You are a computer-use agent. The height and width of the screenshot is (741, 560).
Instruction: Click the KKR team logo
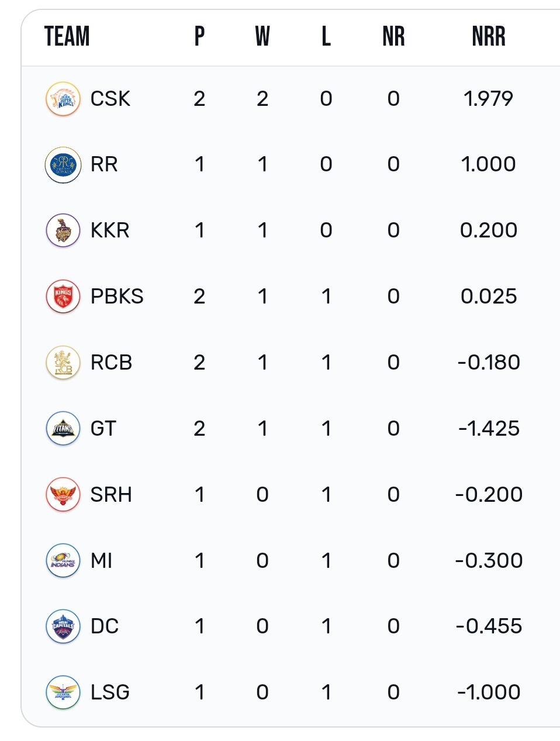pyautogui.click(x=63, y=230)
